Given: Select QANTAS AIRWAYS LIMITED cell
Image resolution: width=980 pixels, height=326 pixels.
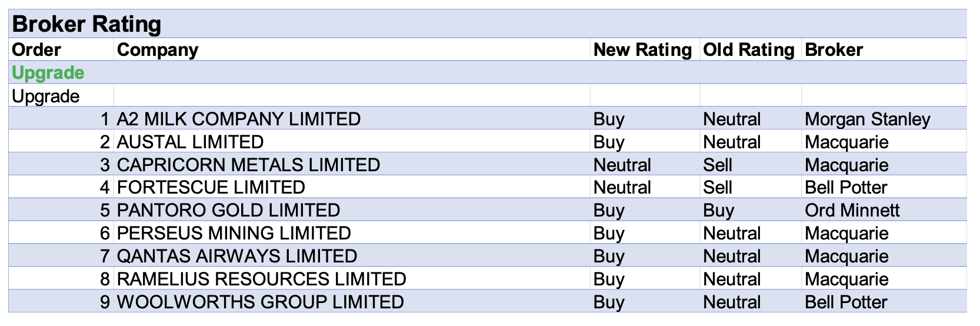Looking at the screenshot, I should (x=237, y=257).
